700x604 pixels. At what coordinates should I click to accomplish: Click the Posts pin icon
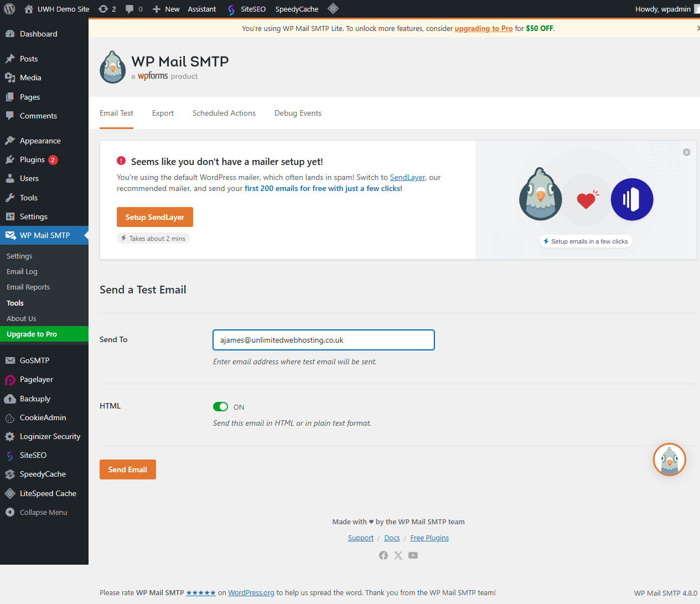pyautogui.click(x=10, y=59)
